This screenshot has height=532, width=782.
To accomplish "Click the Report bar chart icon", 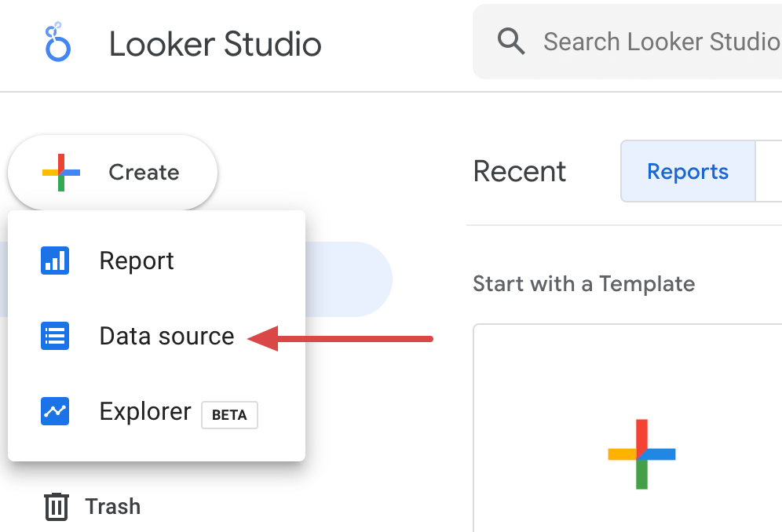I will click(x=55, y=261).
